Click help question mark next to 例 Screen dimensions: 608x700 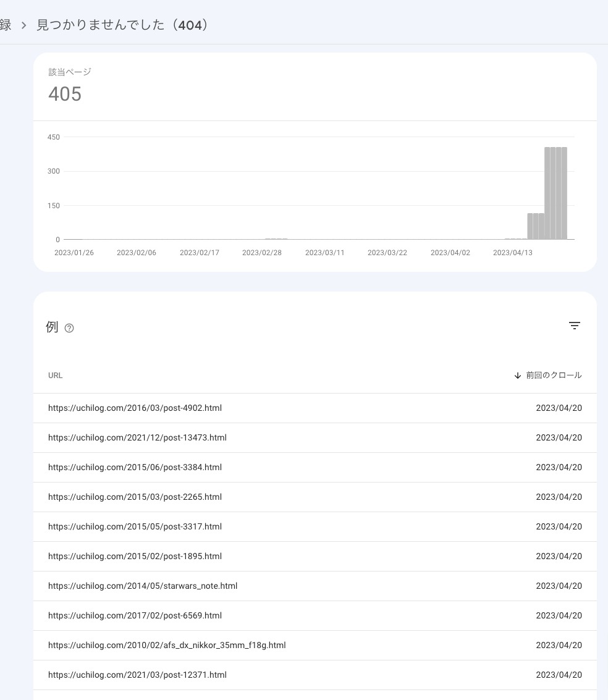[x=69, y=328]
